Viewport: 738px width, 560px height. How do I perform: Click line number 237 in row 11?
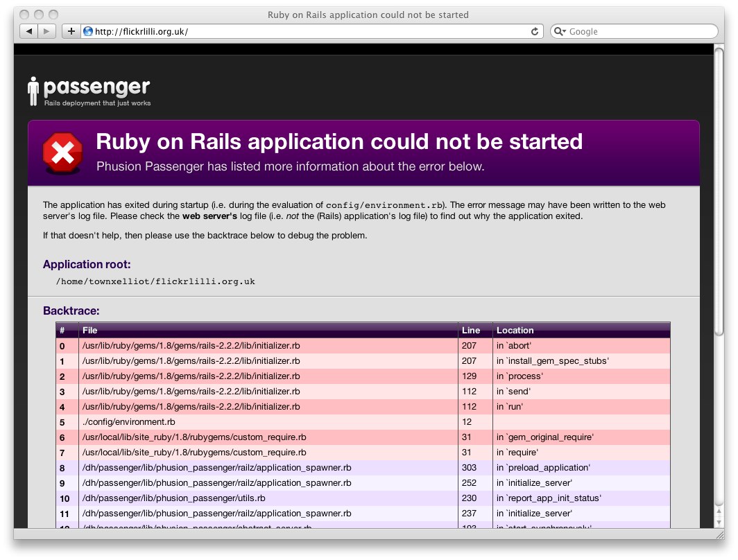[470, 514]
